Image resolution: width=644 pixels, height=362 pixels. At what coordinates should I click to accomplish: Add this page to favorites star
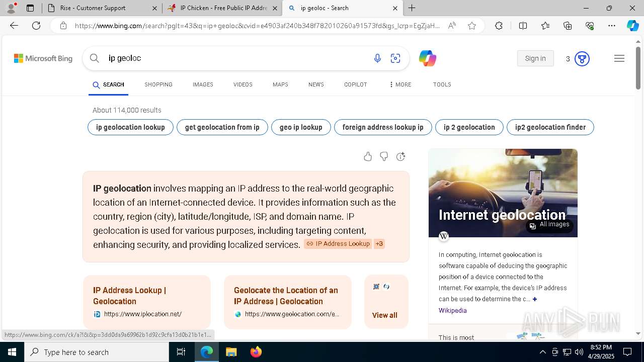[x=472, y=26]
